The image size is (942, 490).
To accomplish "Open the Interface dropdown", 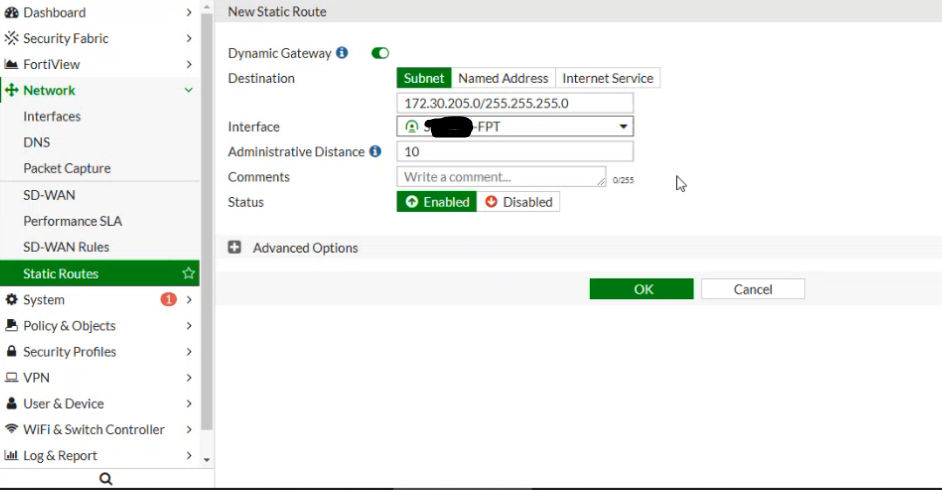I will [515, 127].
